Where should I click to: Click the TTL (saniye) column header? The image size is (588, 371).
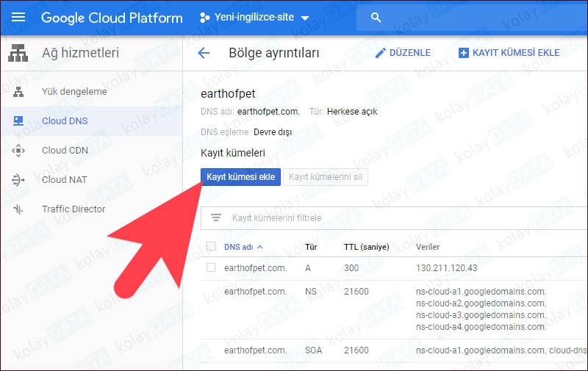point(366,247)
